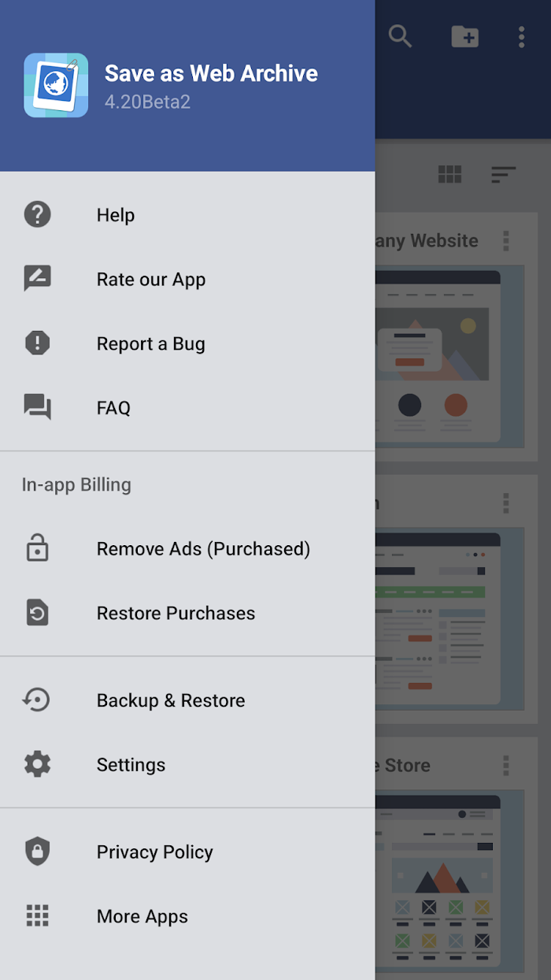
Task: Open Settings gear icon
Action: point(37,764)
